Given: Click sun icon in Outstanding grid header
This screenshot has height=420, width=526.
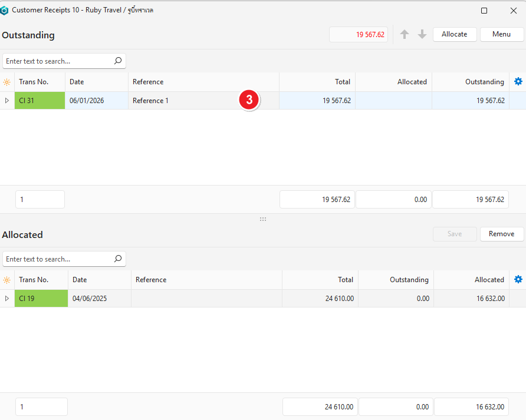Looking at the screenshot, I should [x=7, y=82].
